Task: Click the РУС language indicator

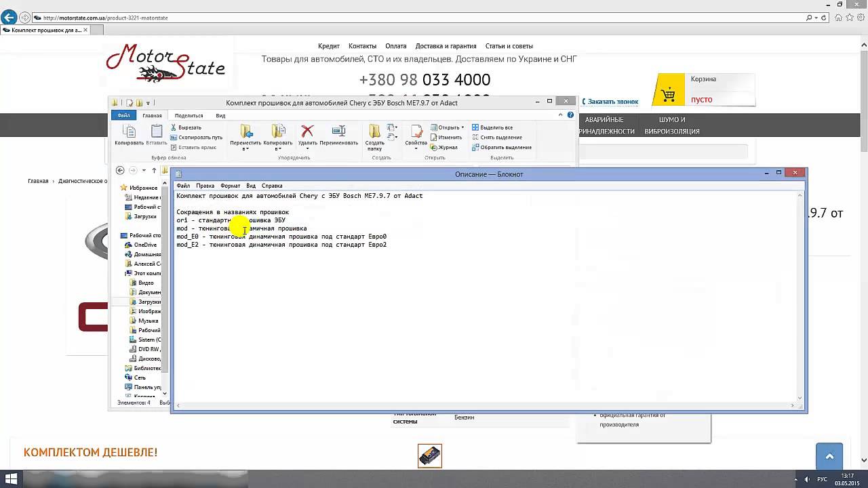Action: pyautogui.click(x=822, y=479)
